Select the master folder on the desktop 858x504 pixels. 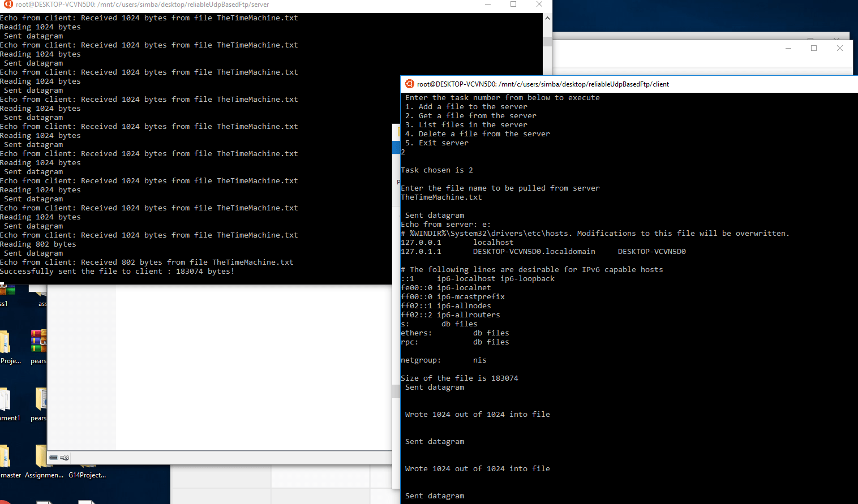point(6,456)
